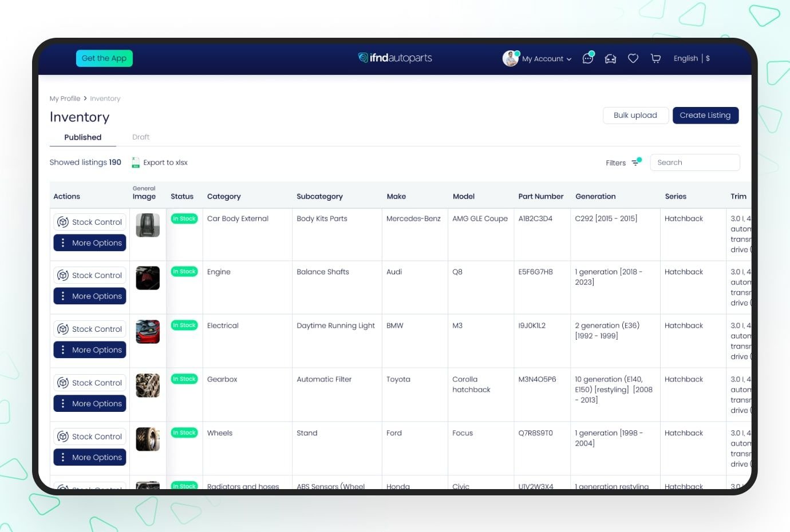790x532 pixels.
Task: Click the Filters label
Action: (616, 163)
